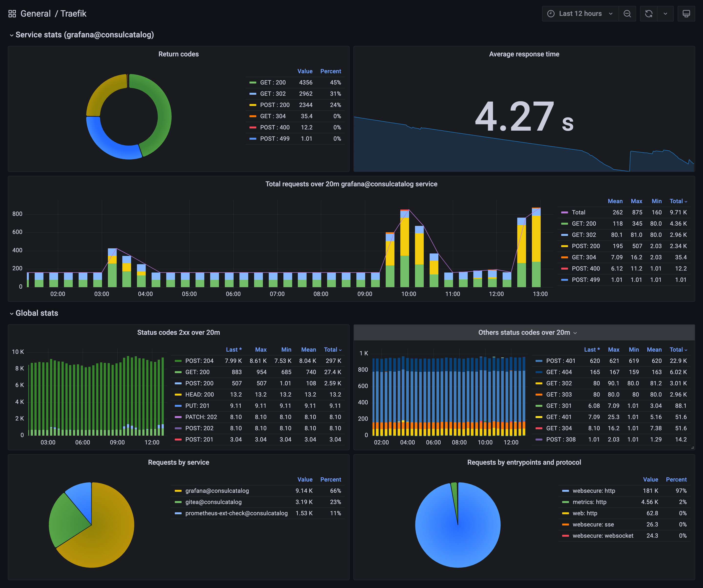Select the General breadcrumb item
Screen dimensions: 703x588
coord(35,13)
